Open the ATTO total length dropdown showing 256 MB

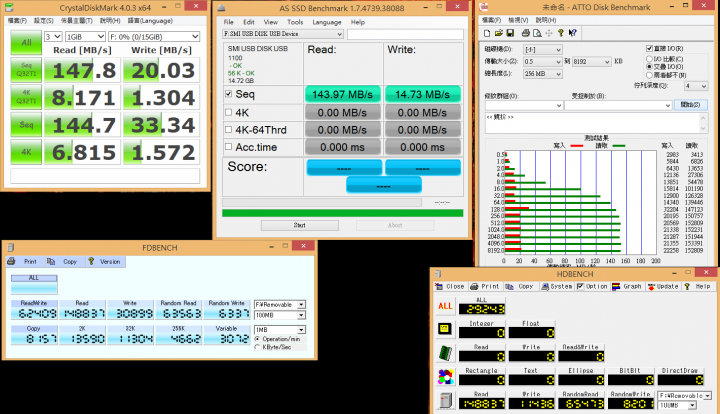pos(543,73)
